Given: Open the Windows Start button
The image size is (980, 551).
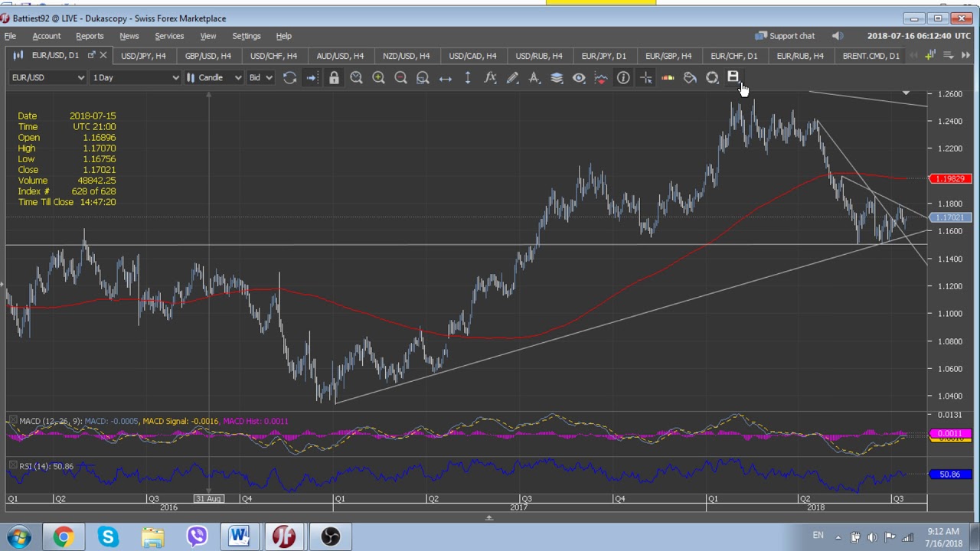Looking at the screenshot, I should pyautogui.click(x=18, y=536).
